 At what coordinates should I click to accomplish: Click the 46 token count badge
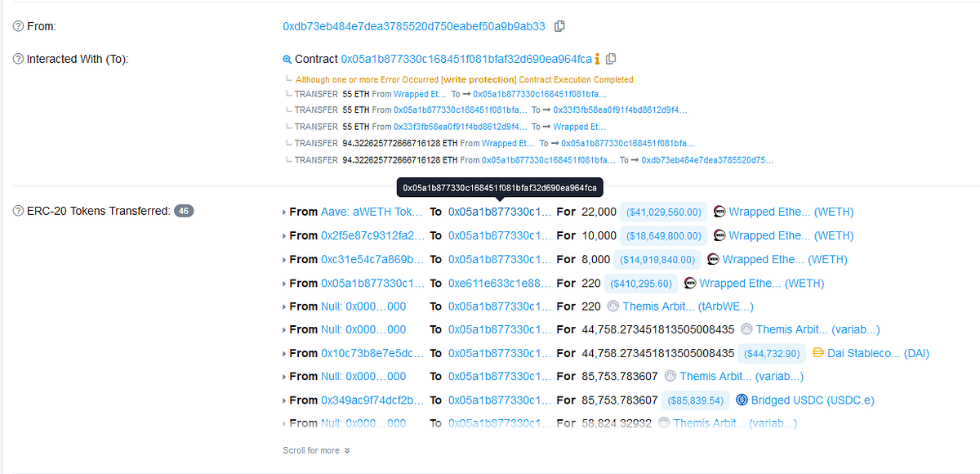184,211
